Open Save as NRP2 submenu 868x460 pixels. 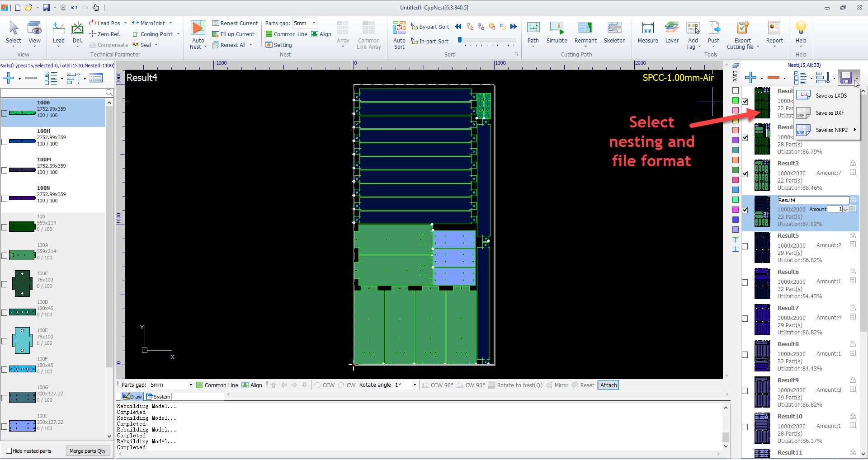pyautogui.click(x=826, y=130)
